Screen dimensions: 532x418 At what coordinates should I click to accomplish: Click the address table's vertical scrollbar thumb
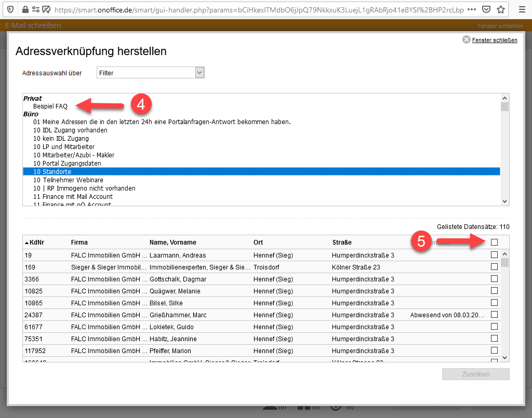click(x=504, y=263)
